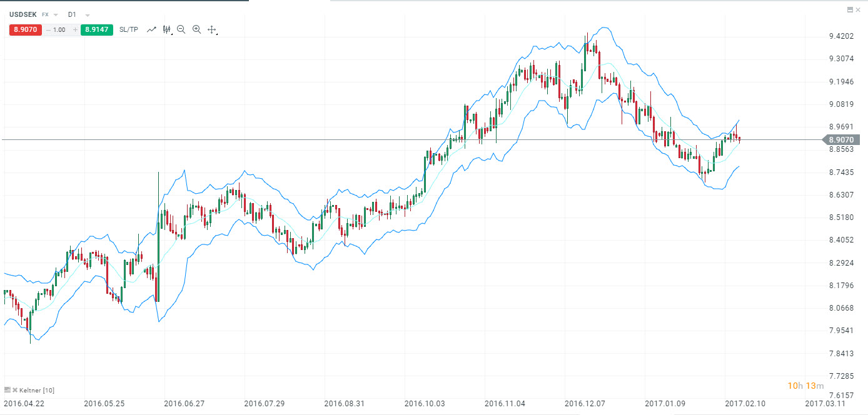This screenshot has width=868, height=415.
Task: Expand the D1 timeframe dropdown
Action: (88, 14)
